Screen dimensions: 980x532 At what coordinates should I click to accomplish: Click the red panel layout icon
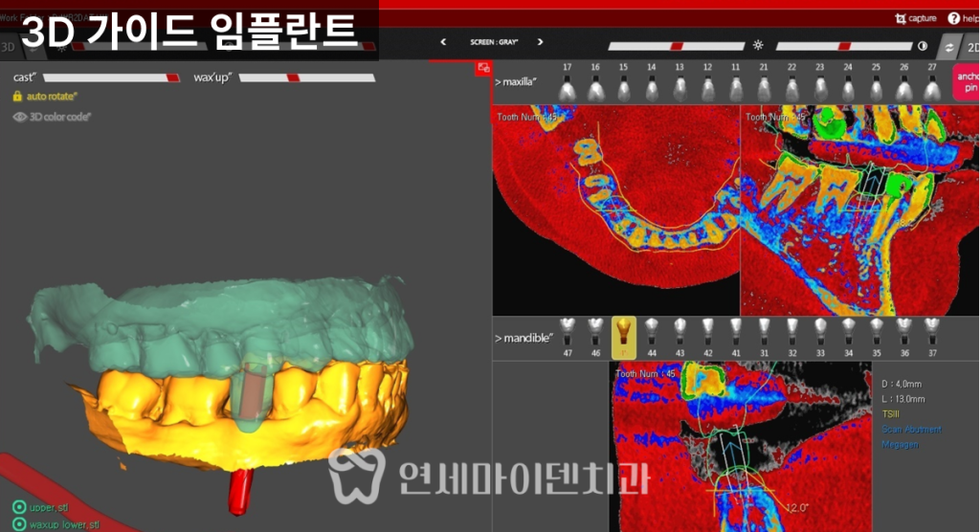pyautogui.click(x=483, y=68)
